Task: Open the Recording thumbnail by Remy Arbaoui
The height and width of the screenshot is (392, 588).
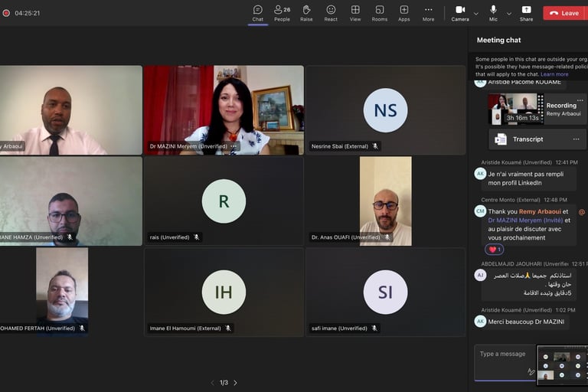Action: [x=515, y=109]
